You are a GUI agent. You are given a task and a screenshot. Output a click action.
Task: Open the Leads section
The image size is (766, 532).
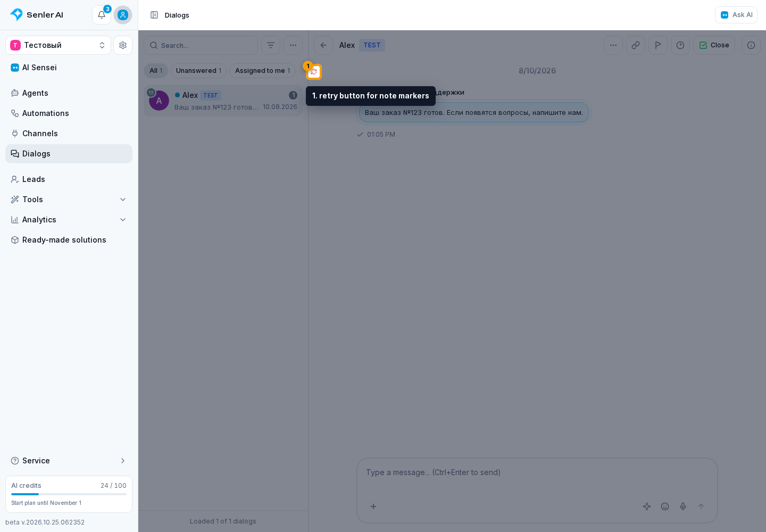point(69,179)
